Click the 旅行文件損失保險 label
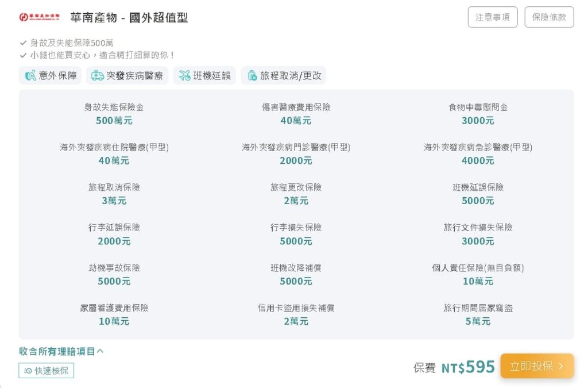The width and height of the screenshot is (588, 388). point(478,228)
